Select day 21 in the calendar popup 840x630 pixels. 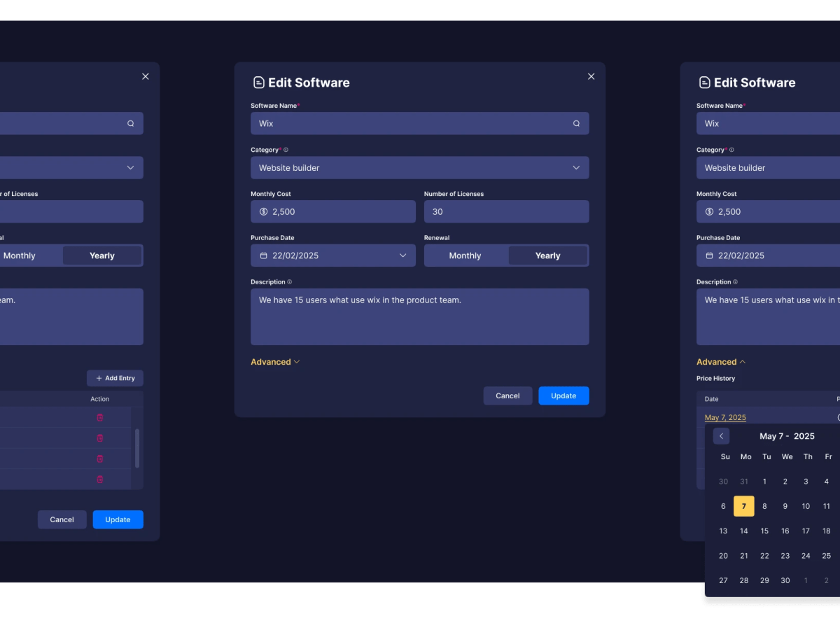pyautogui.click(x=744, y=556)
